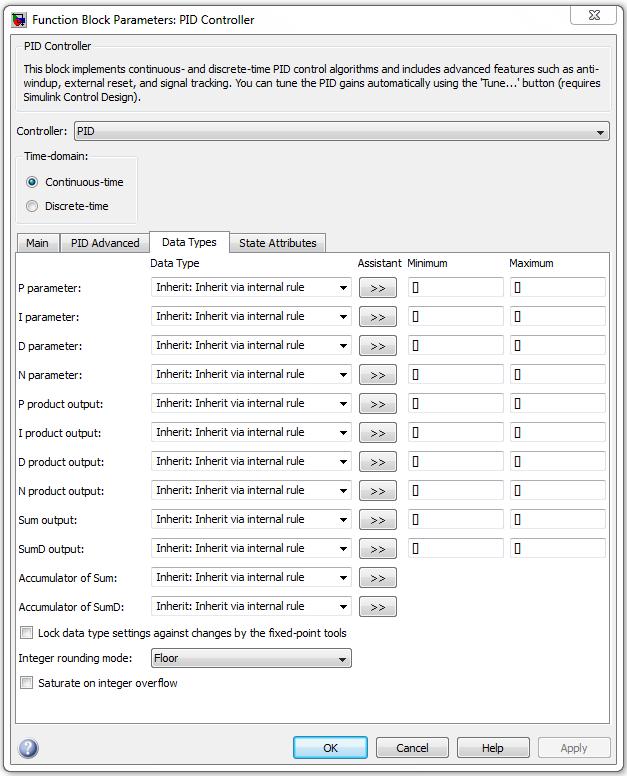
Task: Click Sum output Maximum field
Action: coord(558,519)
